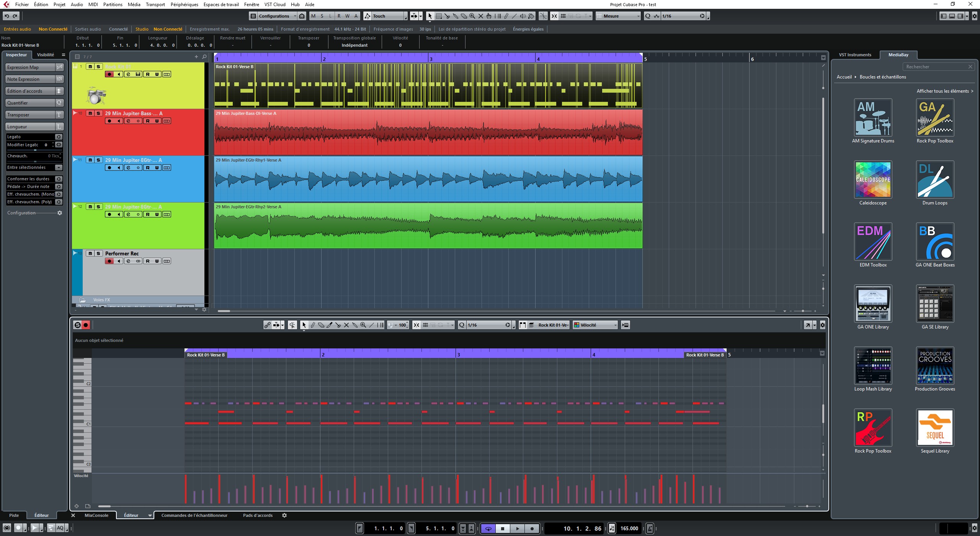
Task: Toggle Write automation on the Jupiter-Bass track
Action: click(x=157, y=121)
